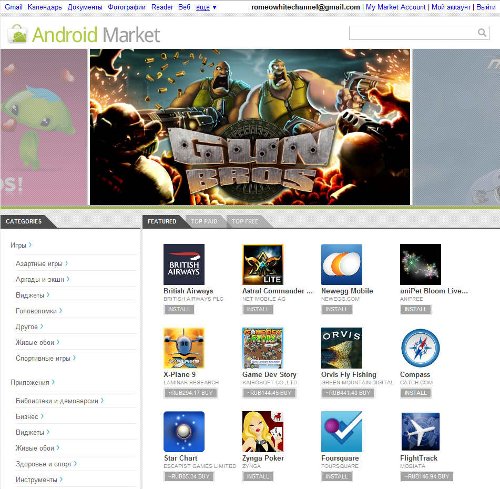The height and width of the screenshot is (489, 500).
Task: Switch to the Top Paid tab
Action: pos(204,221)
